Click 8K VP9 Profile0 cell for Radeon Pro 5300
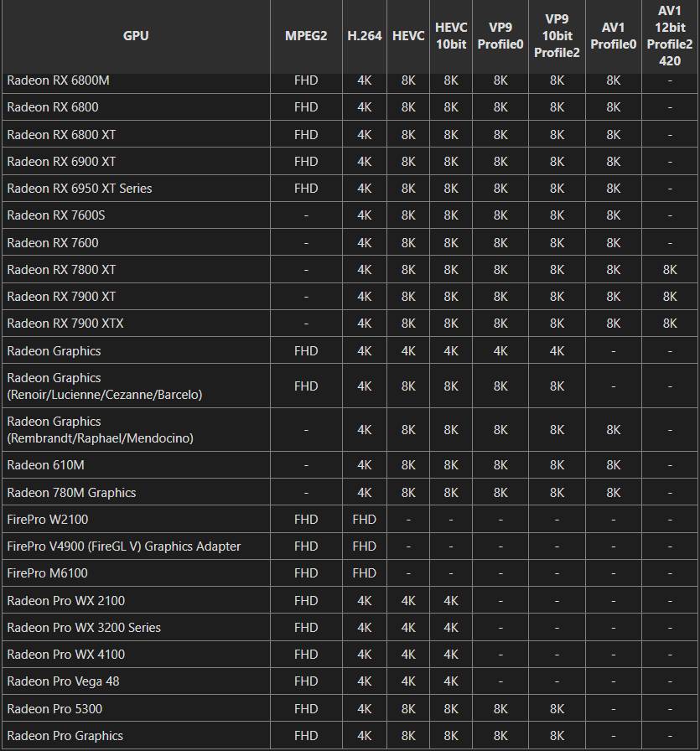Viewport: 700px width, 751px height. click(500, 709)
